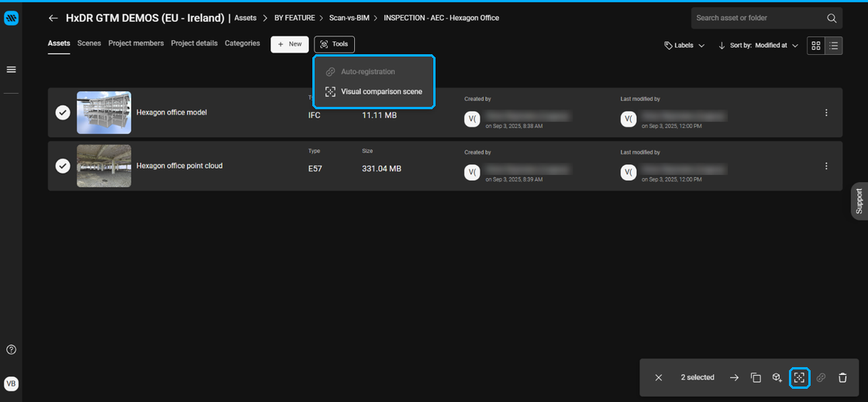Click the Hexagon office model name
868x402 pixels.
coord(171,113)
